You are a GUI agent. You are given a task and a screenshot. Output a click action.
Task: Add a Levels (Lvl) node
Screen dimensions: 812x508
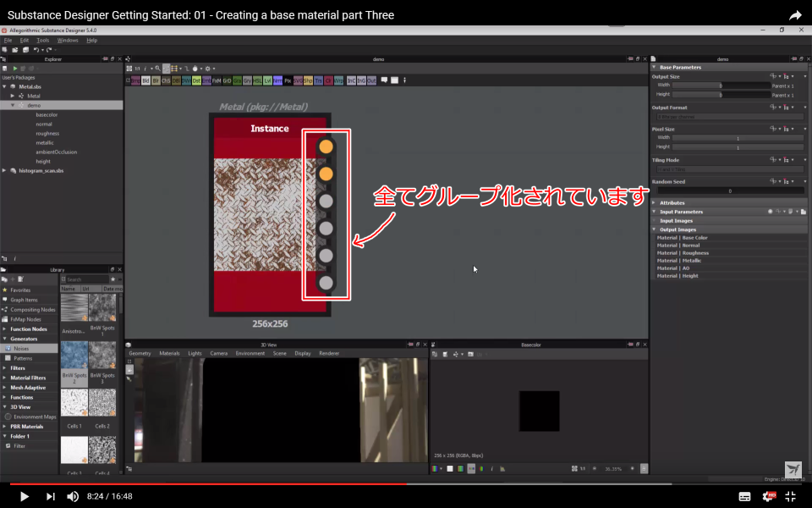[x=267, y=81]
